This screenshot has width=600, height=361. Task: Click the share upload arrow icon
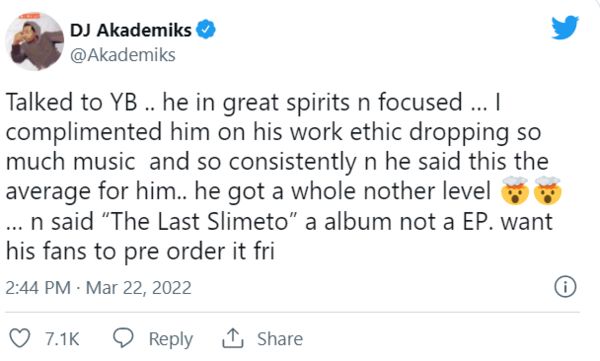233,338
